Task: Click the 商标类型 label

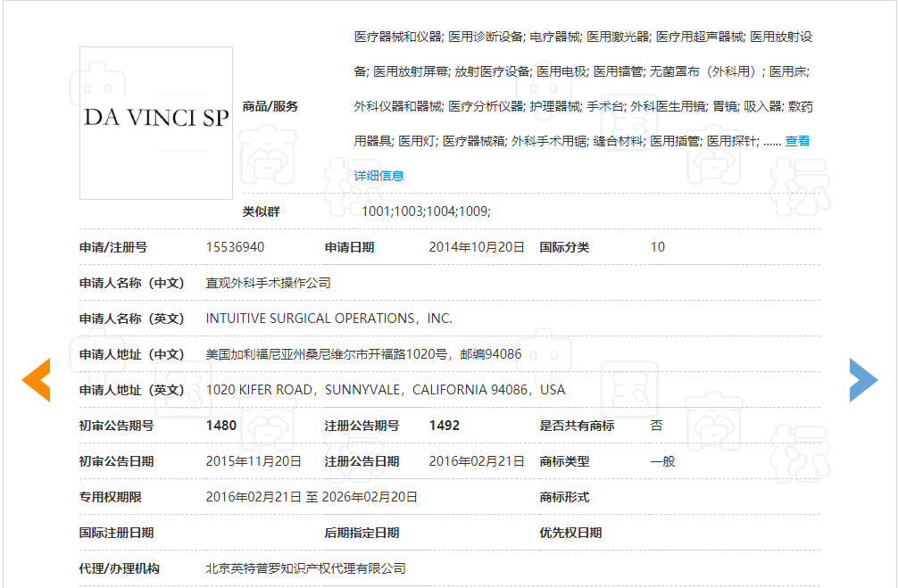Action: point(564,461)
